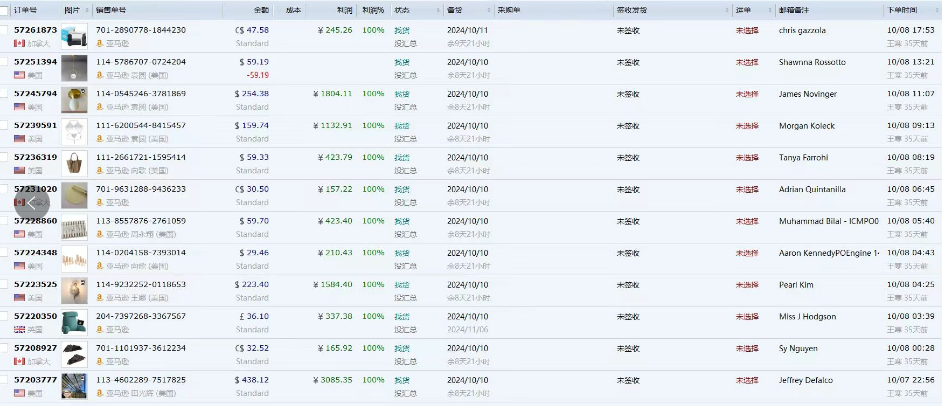
Task: Click the amount £ 36.10
Action: click(x=255, y=316)
